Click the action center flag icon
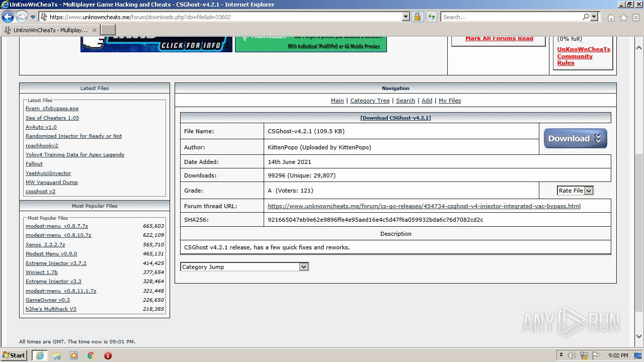Screen dimensions: 644x362 (596, 355)
